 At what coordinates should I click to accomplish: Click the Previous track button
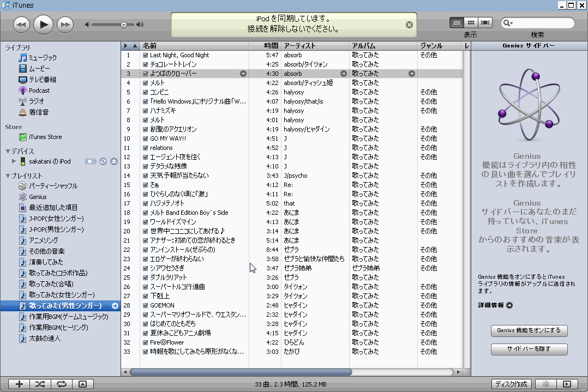click(x=21, y=25)
